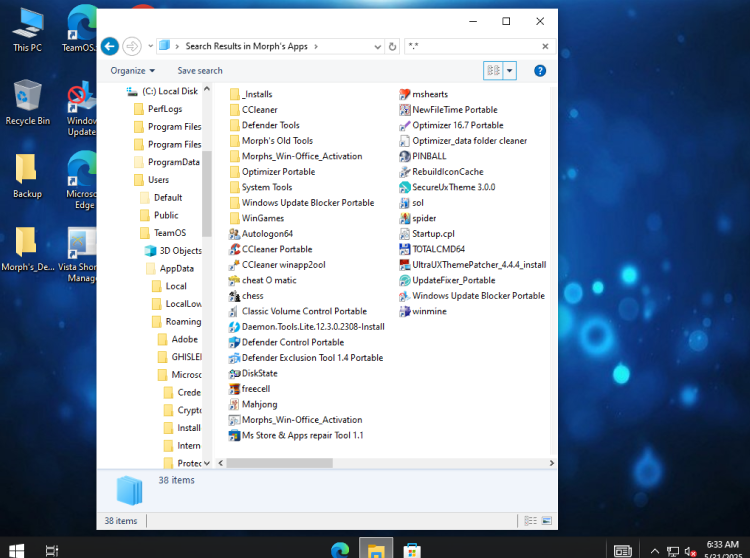Select TeamOS user folder in tree
750x558 pixels.
(164, 233)
